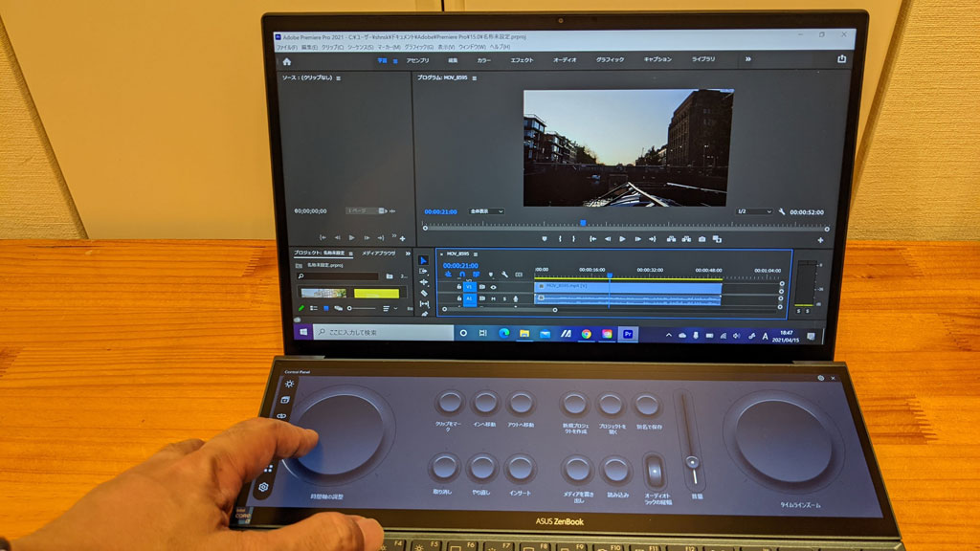The width and height of the screenshot is (980, 551).
Task: Toggle insert sequences as nests option
Action: (x=448, y=275)
